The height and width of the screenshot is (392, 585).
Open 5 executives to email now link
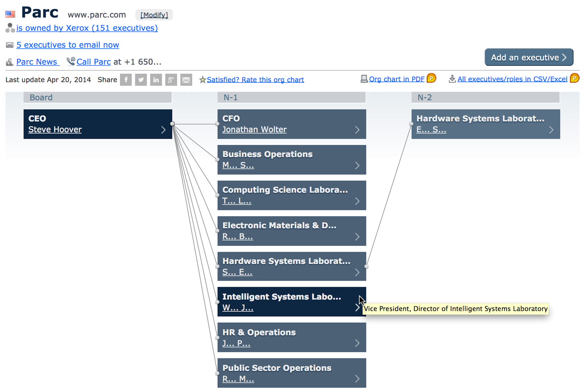[x=68, y=45]
